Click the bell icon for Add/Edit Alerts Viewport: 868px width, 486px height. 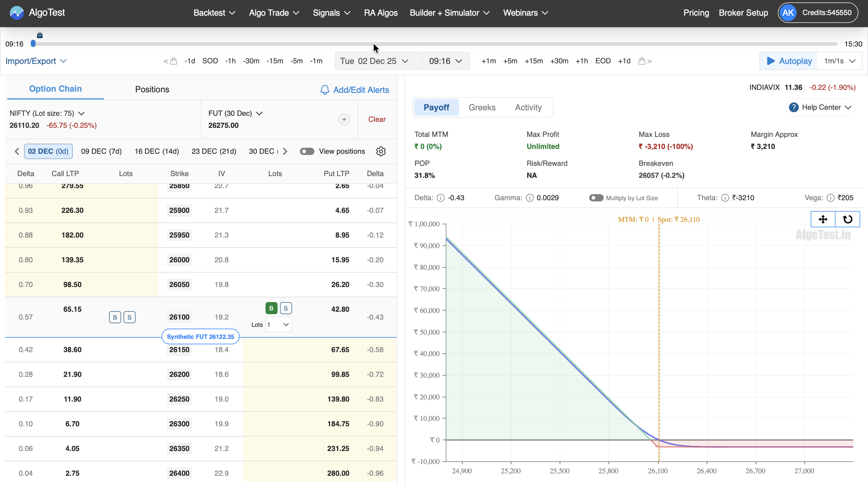pyautogui.click(x=325, y=90)
